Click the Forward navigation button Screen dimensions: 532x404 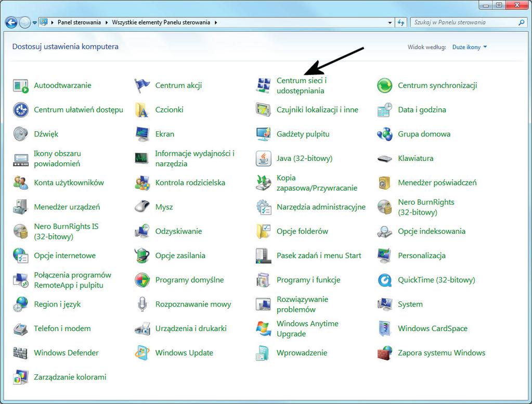(x=25, y=23)
